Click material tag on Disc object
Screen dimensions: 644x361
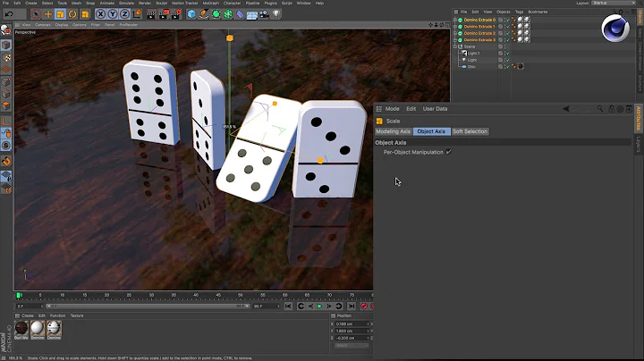tap(521, 66)
